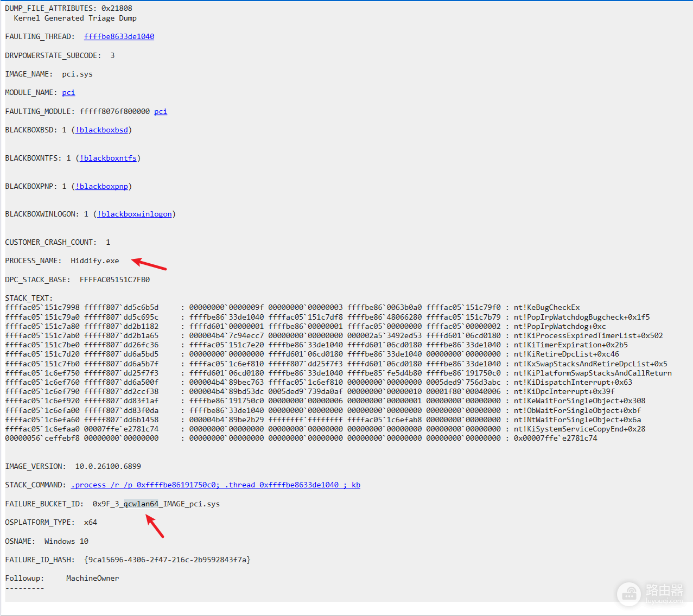Click the FAILURE_BUCKET_ID label
This screenshot has width=693, height=616.
click(44, 504)
